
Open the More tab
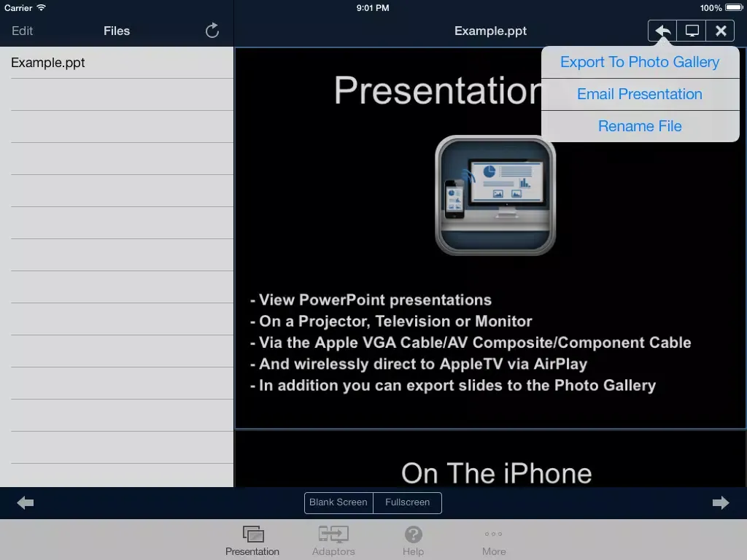(x=494, y=540)
